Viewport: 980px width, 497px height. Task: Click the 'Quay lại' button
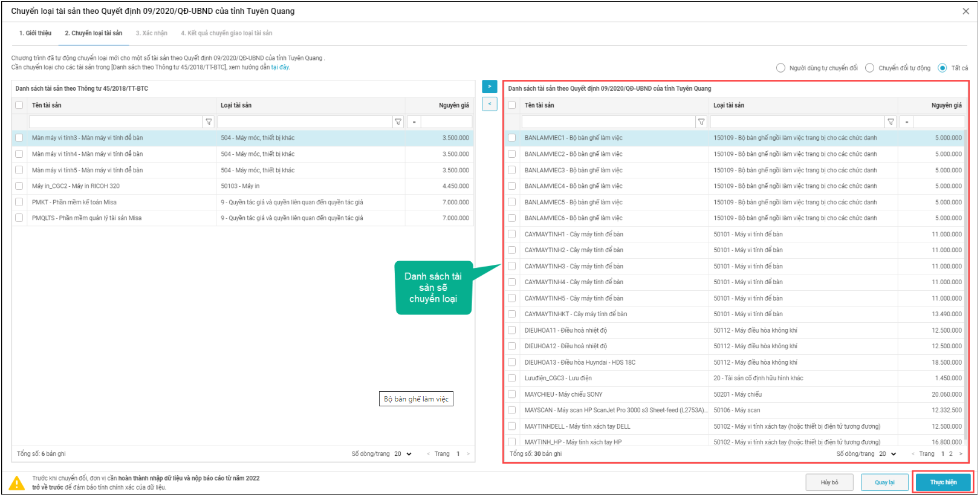pyautogui.click(x=884, y=482)
